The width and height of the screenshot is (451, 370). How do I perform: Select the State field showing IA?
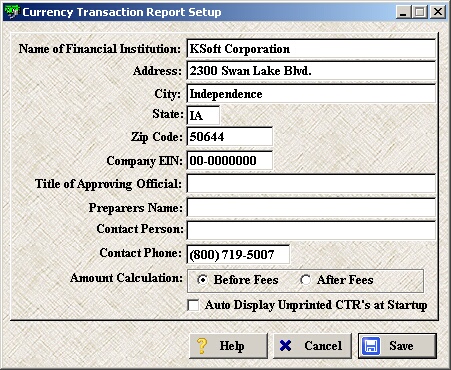203,115
